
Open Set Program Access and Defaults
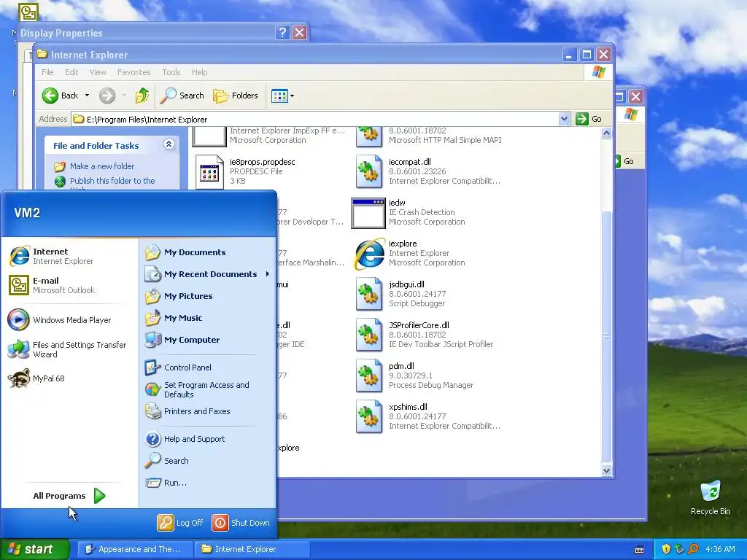(x=197, y=389)
